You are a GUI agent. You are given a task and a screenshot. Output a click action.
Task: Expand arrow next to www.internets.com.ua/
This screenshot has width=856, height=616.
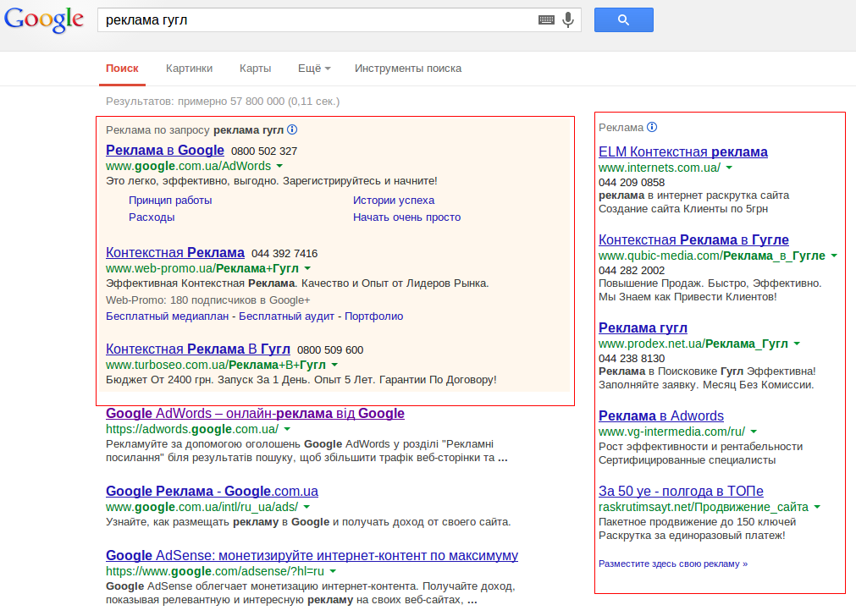click(729, 168)
